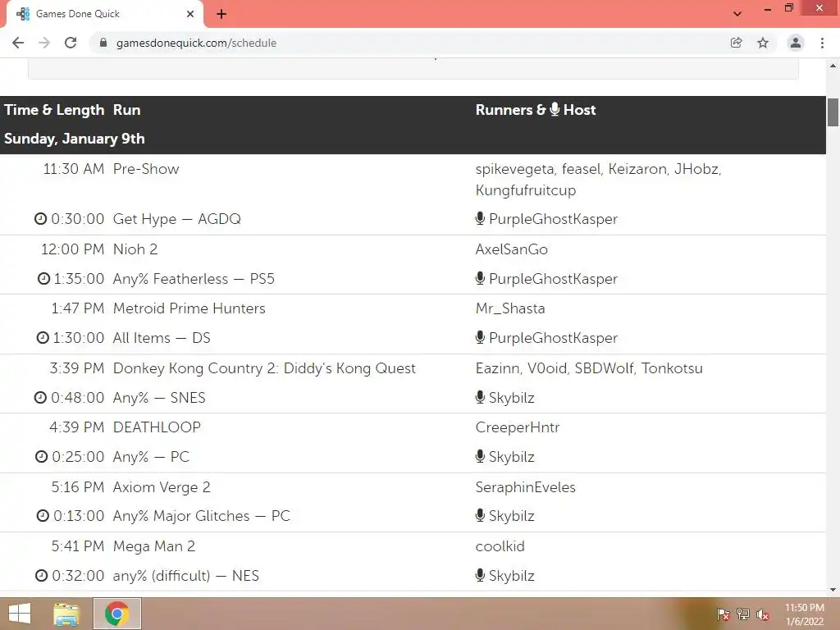This screenshot has width=840, height=630.
Task: Click the Chrome taskbar icon
Action: [117, 614]
